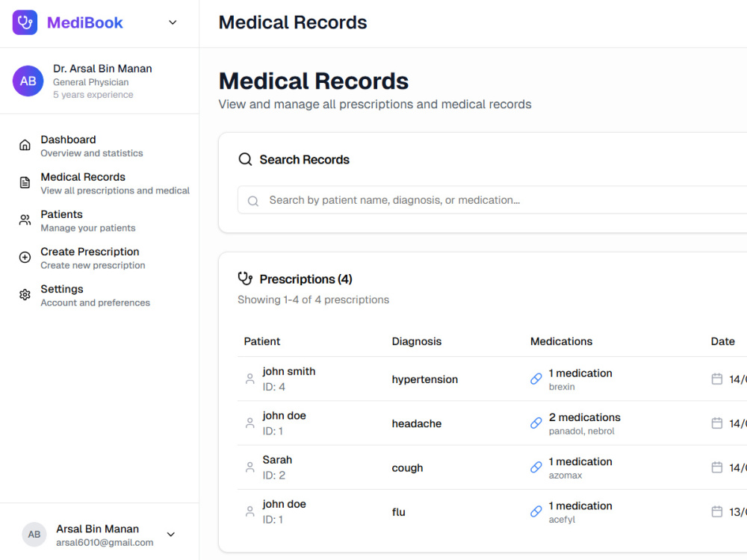This screenshot has width=747, height=560.
Task: Open the Settings gear icon
Action: (x=25, y=295)
